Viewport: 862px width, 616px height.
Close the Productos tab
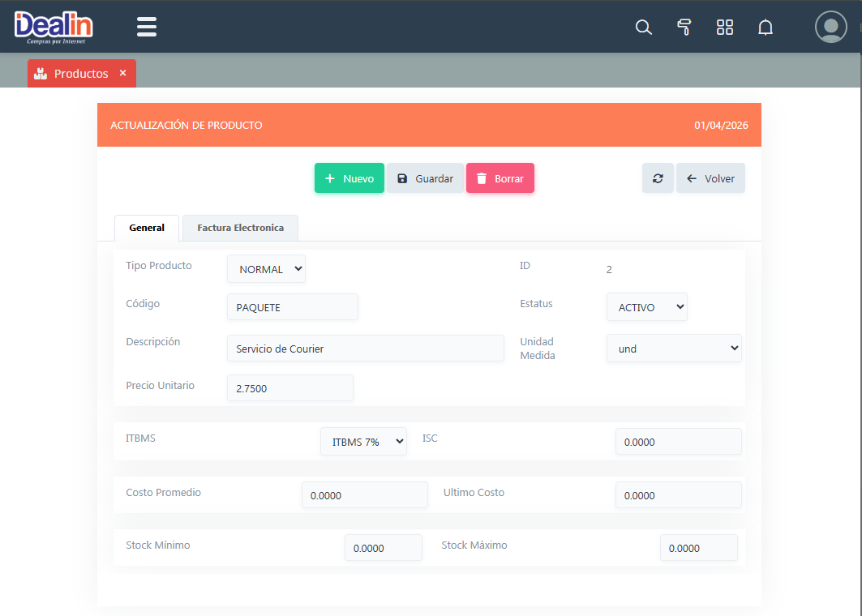pos(123,73)
